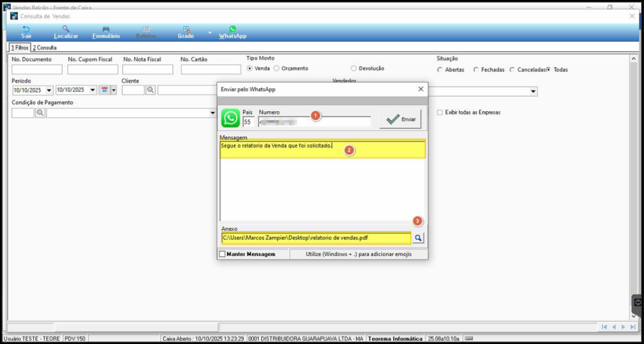Enable Exibir todas as Empresas checkbox
The height and width of the screenshot is (344, 644).
click(440, 112)
